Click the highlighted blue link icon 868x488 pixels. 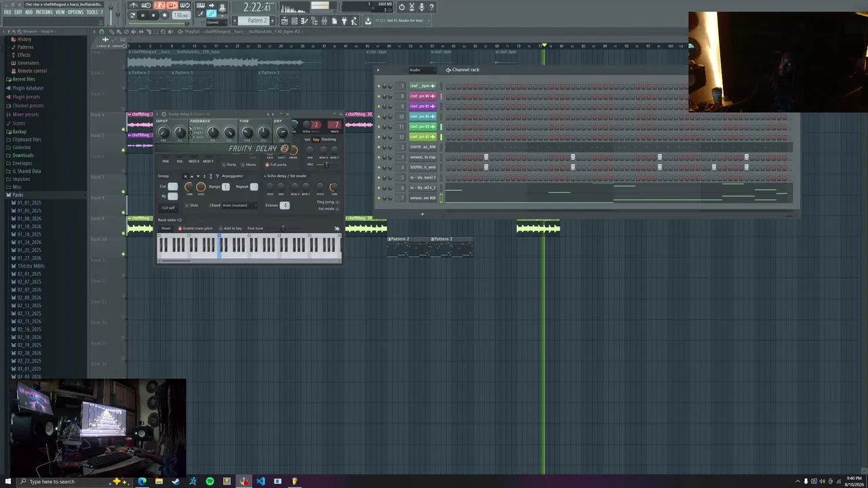(211, 14)
